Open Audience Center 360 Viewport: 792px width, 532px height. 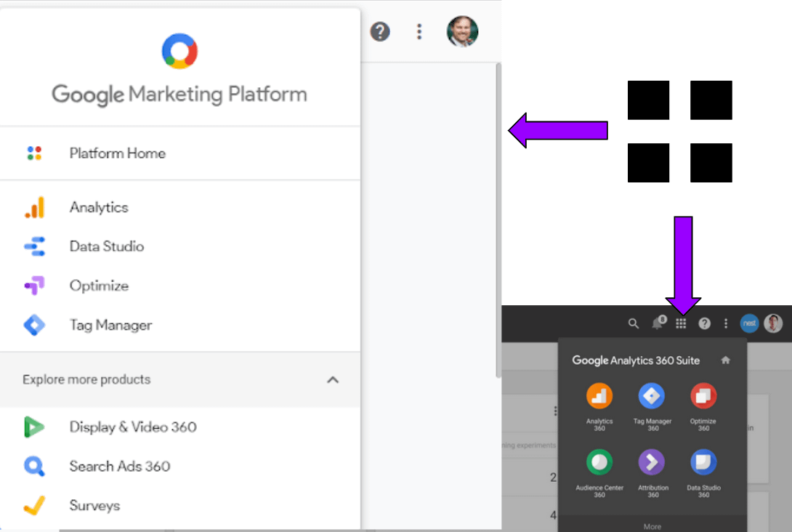(599, 462)
